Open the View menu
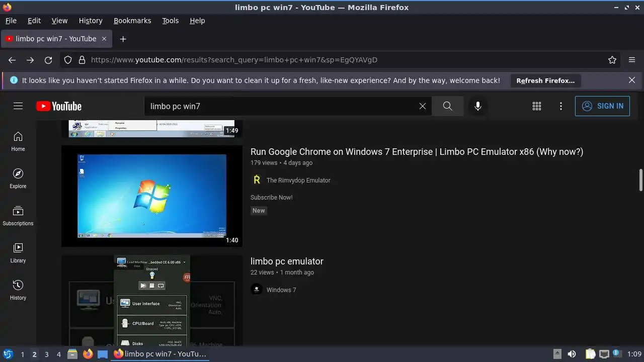This screenshot has width=644, height=362. [x=59, y=21]
